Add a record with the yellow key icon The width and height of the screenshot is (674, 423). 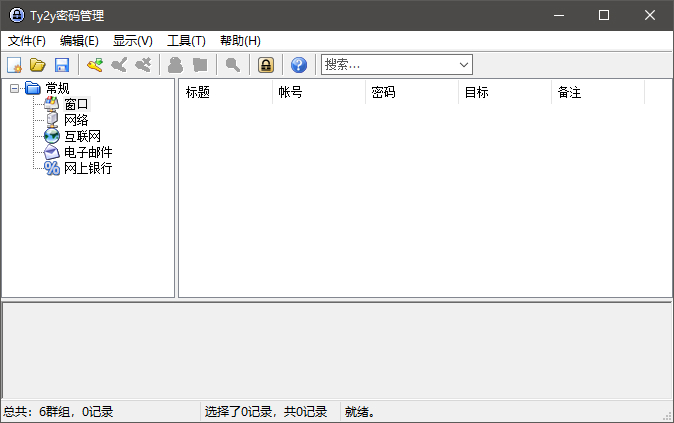tap(95, 65)
